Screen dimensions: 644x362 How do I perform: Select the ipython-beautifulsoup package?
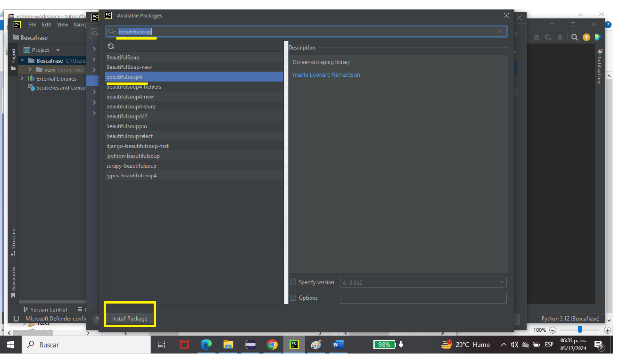click(x=194, y=156)
